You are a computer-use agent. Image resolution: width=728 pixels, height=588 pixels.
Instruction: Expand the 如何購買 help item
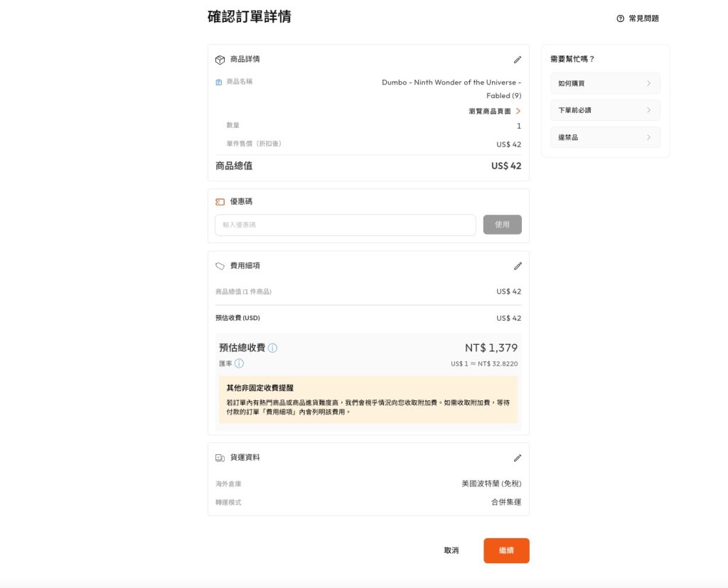tap(605, 83)
